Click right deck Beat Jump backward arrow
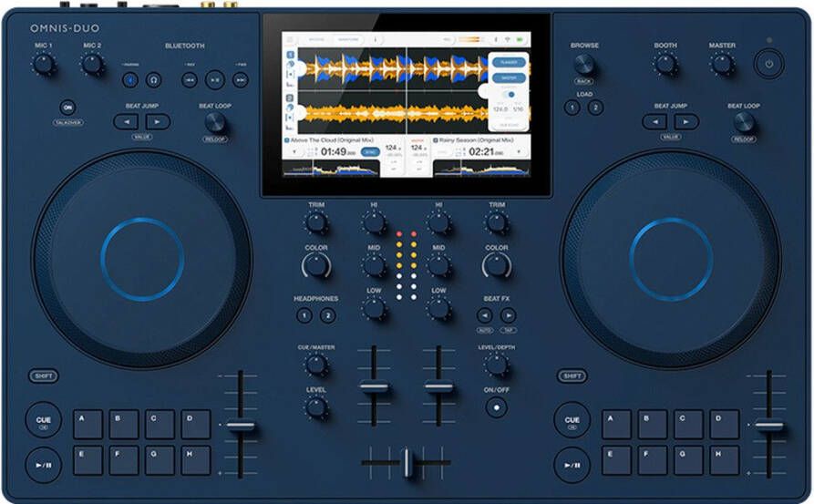The image size is (814, 504). pyautogui.click(x=654, y=122)
